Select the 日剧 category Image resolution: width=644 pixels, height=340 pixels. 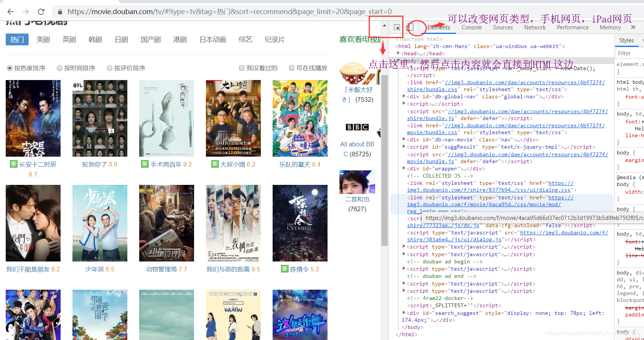tap(122, 40)
